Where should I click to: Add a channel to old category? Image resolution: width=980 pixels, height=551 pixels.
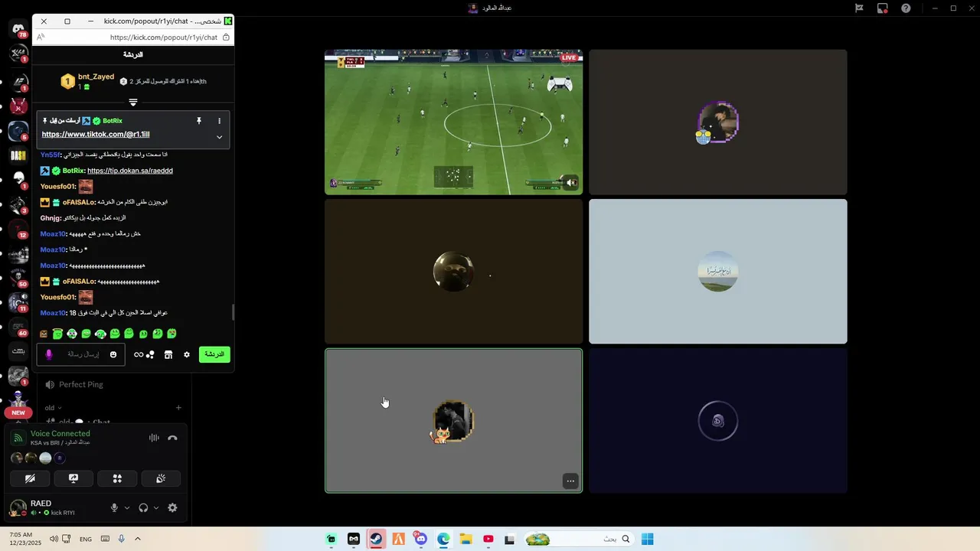[x=178, y=408]
